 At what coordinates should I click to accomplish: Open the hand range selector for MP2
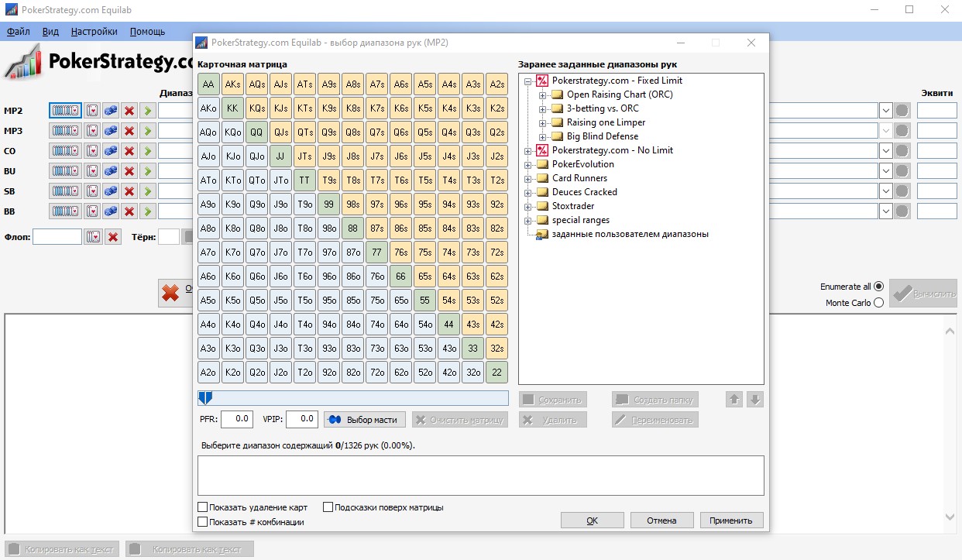click(65, 110)
